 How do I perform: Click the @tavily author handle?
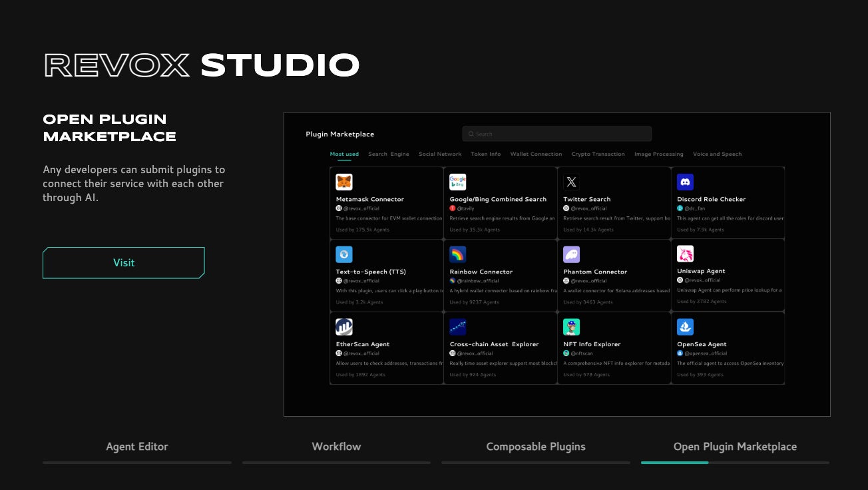click(x=465, y=208)
